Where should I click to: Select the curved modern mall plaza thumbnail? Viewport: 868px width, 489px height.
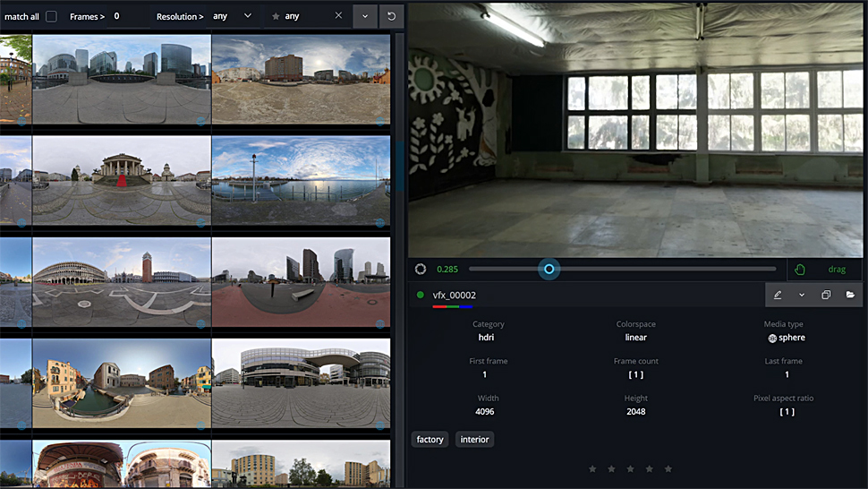302,384
